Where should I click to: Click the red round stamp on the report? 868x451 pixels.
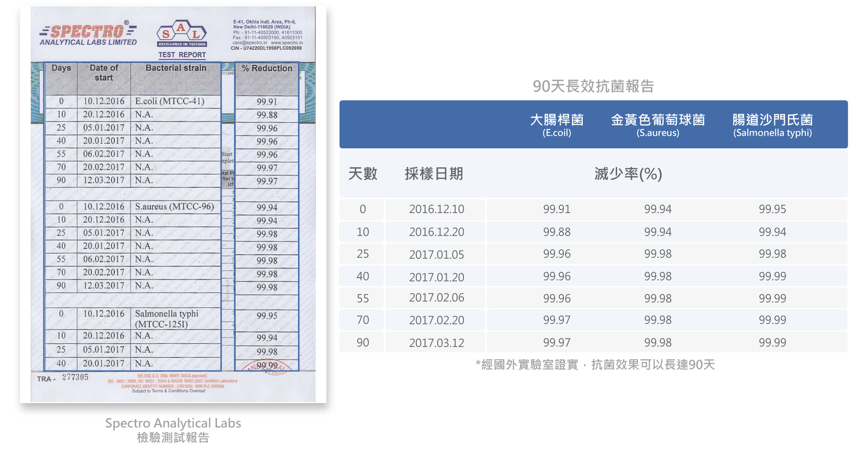(267, 367)
